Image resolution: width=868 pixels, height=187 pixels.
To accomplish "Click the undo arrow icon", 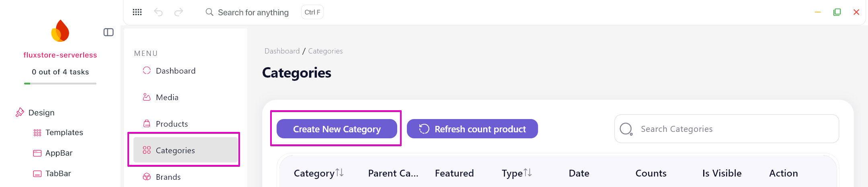I will tap(158, 12).
